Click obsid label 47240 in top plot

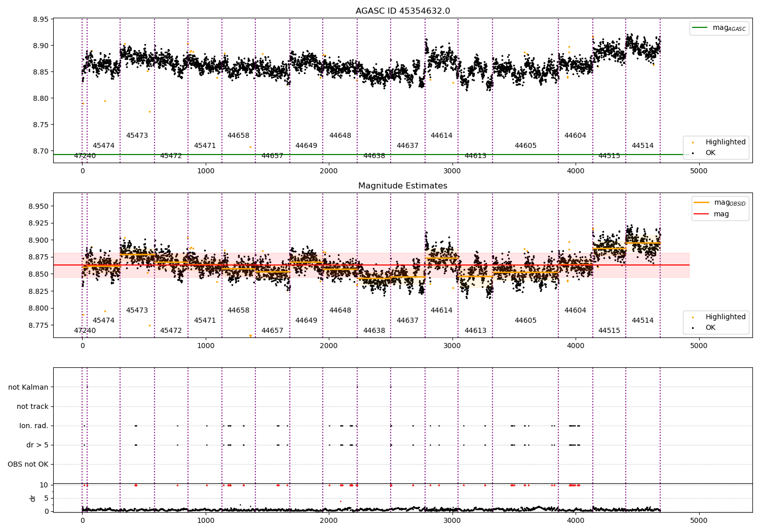[85, 156]
